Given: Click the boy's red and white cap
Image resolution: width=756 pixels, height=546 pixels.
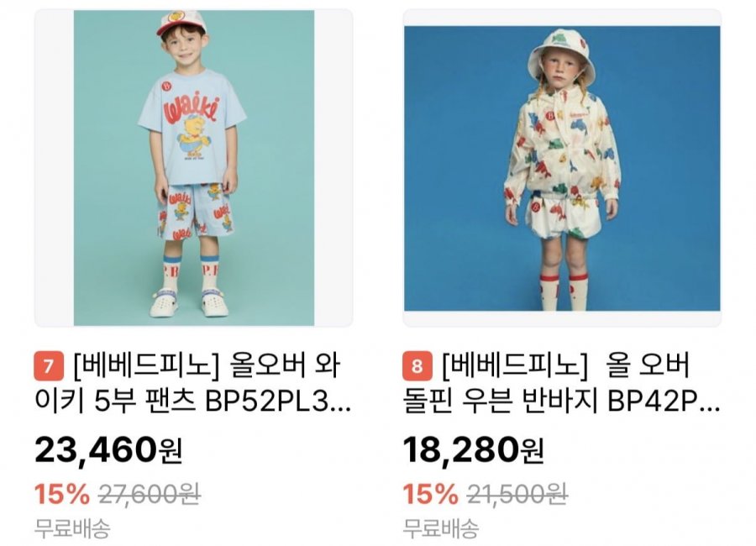Looking at the screenshot, I should coord(181,24).
